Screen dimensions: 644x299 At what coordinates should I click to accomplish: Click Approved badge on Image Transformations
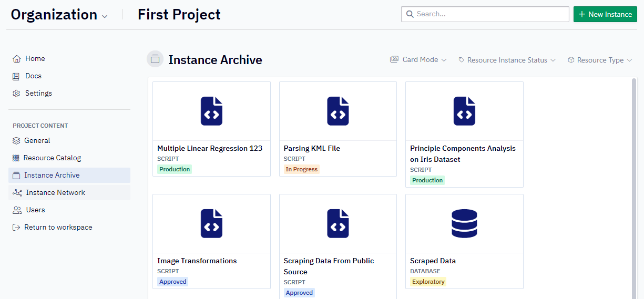coord(173,282)
